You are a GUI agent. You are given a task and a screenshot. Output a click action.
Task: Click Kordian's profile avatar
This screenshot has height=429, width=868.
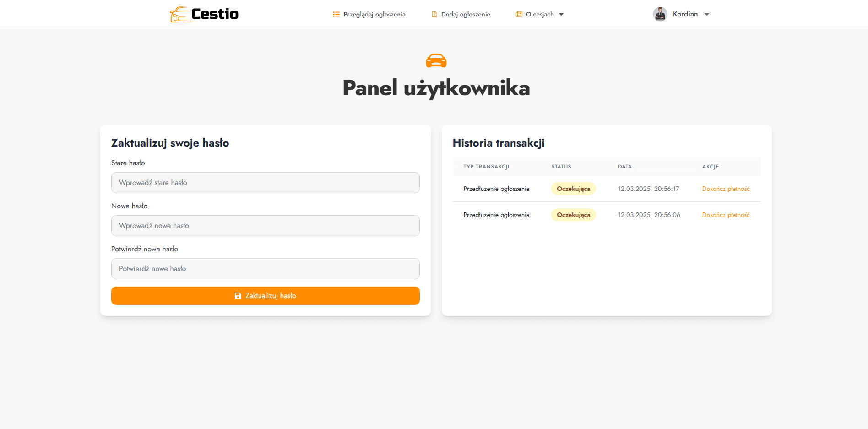660,14
